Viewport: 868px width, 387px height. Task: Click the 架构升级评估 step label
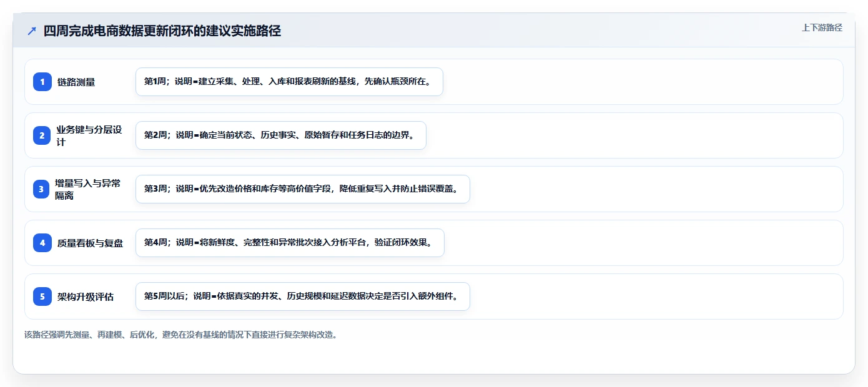pos(86,296)
